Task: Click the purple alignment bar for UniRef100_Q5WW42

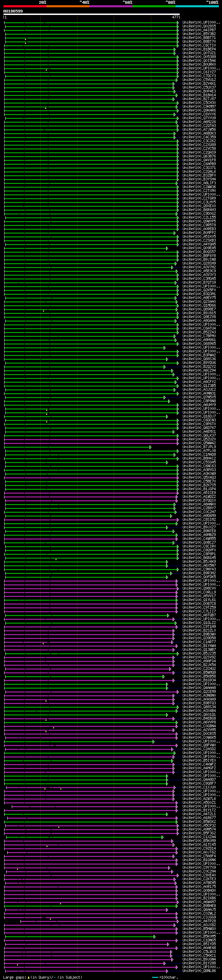Action: [x=91, y=443]
